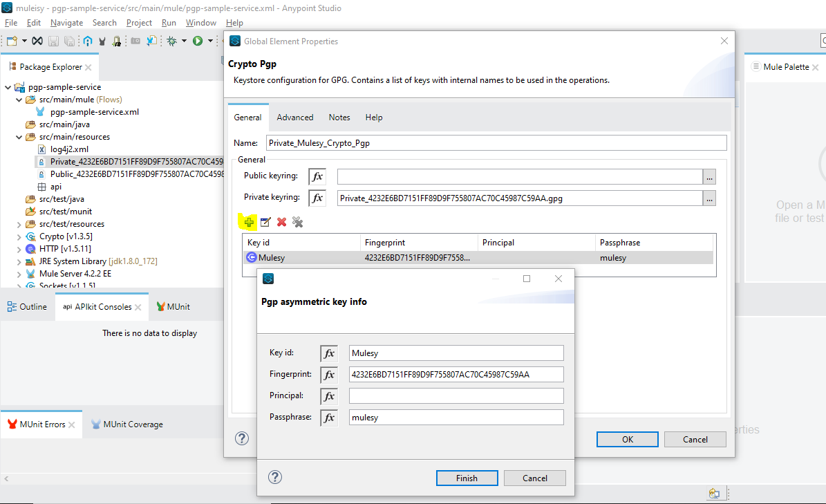
Task: Select the Mulesy row in keys table
Action: [x=478, y=257]
